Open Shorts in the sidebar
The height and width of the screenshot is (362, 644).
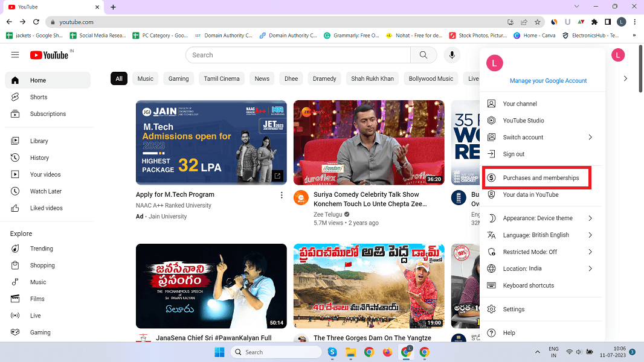(39, 97)
